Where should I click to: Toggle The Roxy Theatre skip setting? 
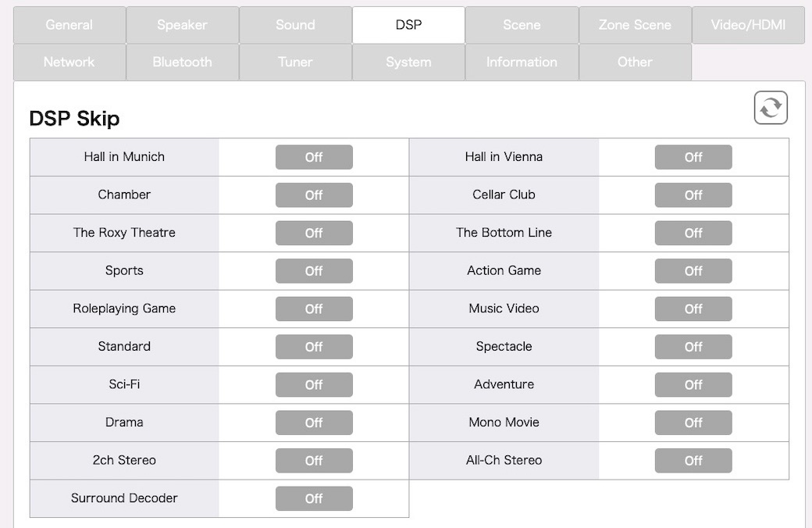pos(314,234)
